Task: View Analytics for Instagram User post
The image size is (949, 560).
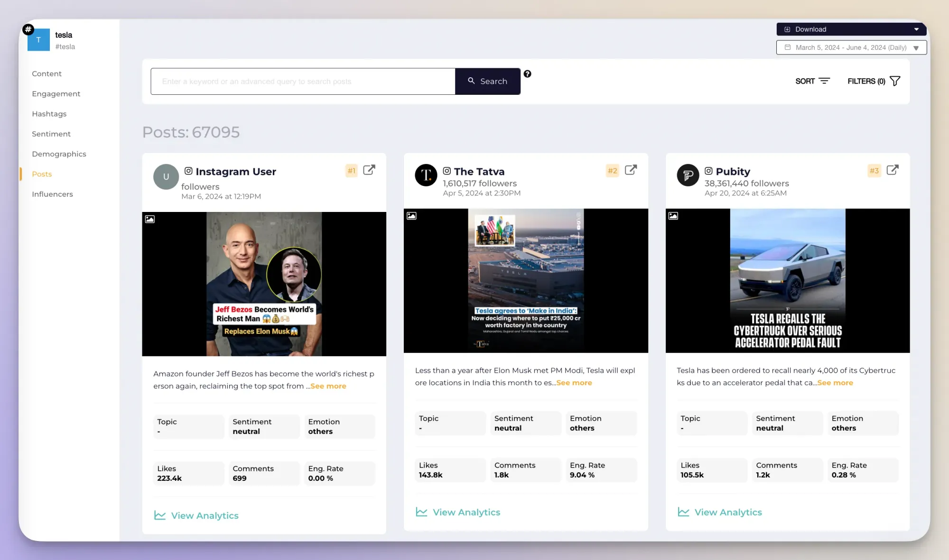Action: [196, 515]
